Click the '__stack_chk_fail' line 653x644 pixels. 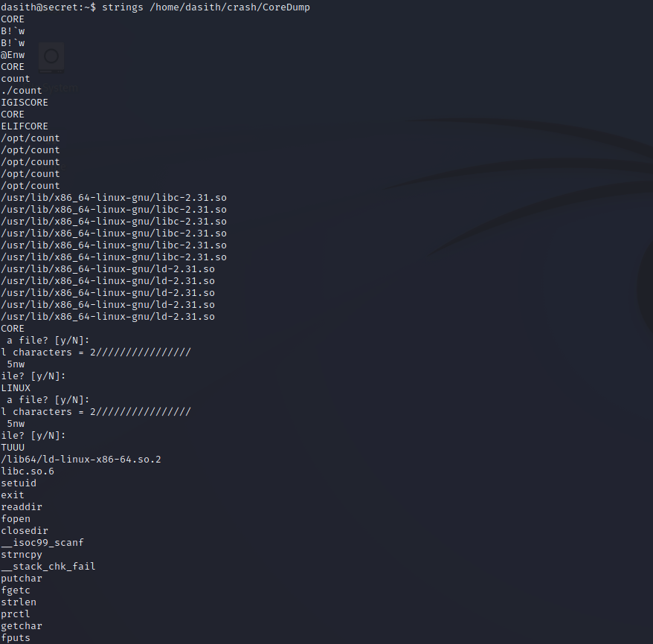(48, 566)
